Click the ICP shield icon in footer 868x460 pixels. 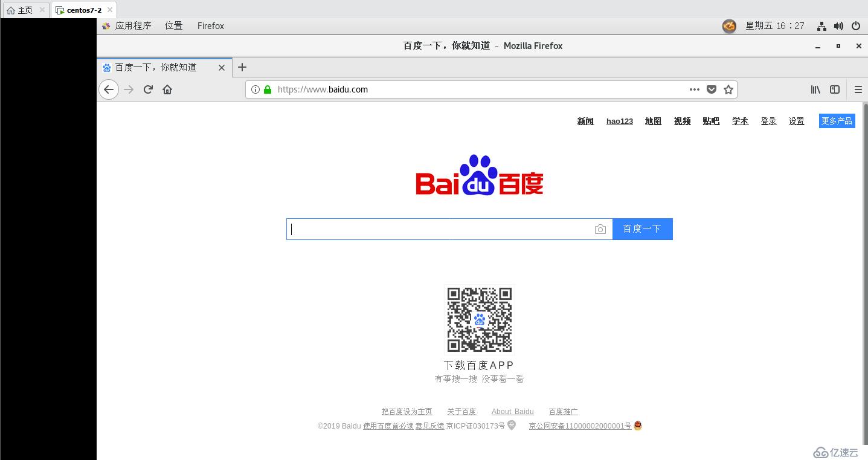512,426
